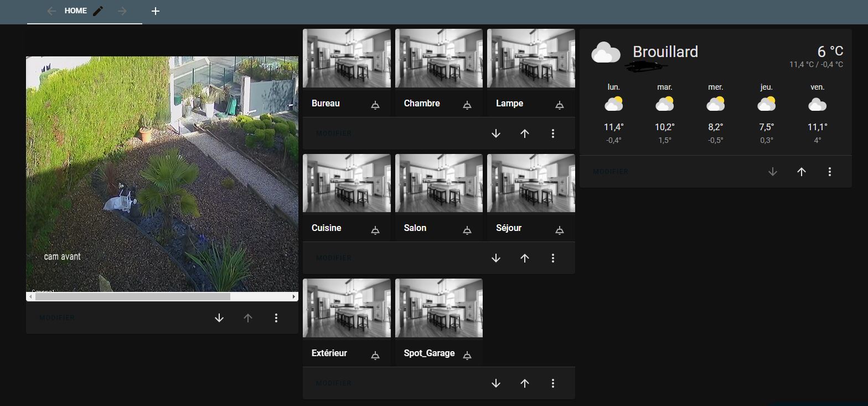This screenshot has width=868, height=406.
Task: Click the camera horizontal scrollbar thumb
Action: (x=133, y=297)
